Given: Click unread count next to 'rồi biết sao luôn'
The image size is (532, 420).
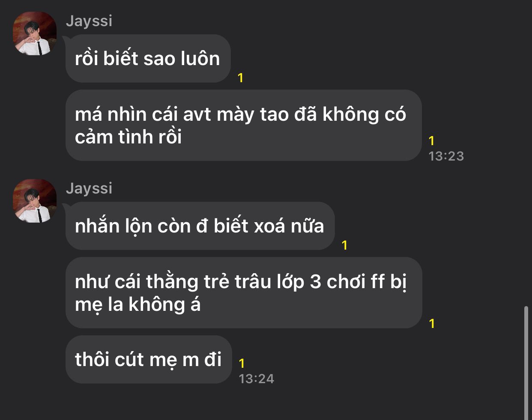Looking at the screenshot, I should 240,78.
